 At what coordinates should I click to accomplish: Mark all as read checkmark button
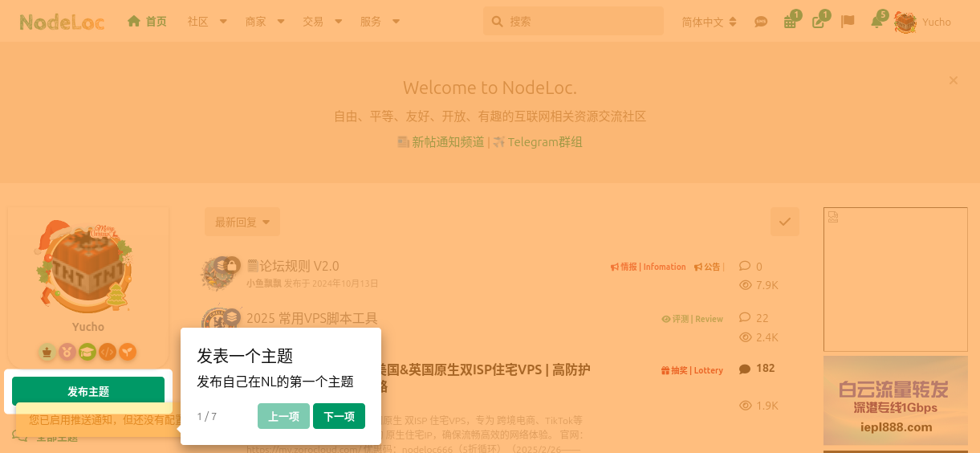click(785, 222)
